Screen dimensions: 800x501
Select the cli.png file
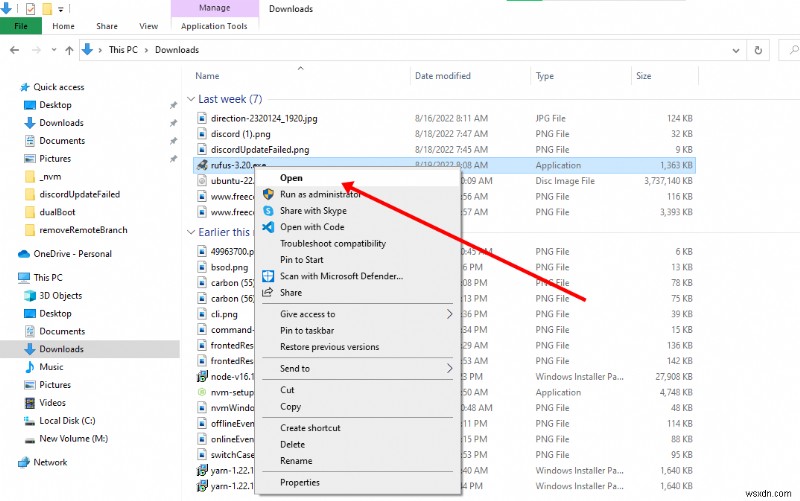point(224,314)
